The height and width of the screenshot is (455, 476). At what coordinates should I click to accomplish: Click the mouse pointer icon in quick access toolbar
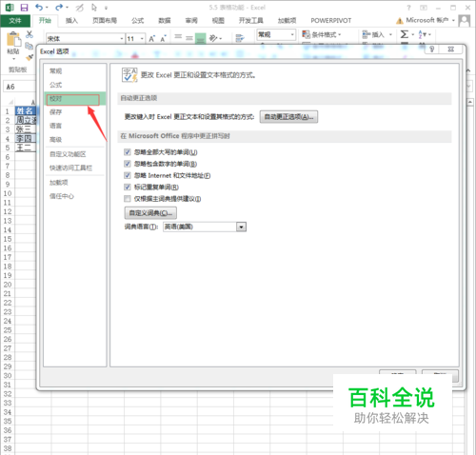94,8
